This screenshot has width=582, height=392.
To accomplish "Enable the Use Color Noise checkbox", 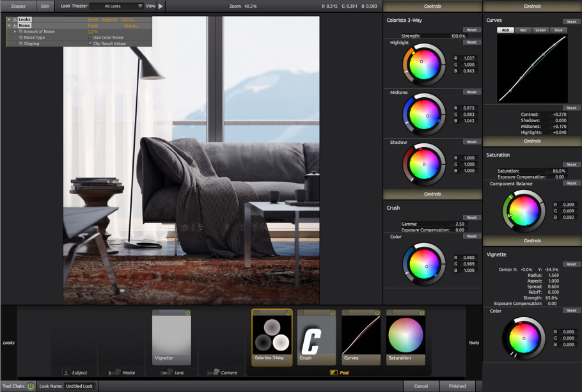I will 90,38.
